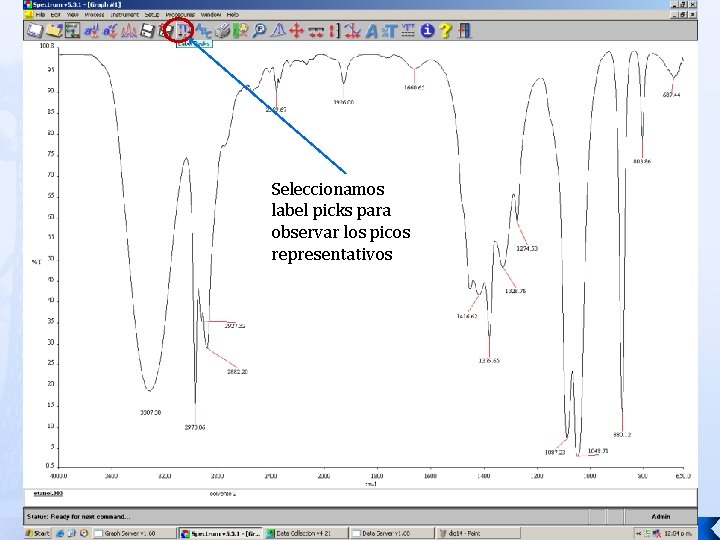Open the Instrument menu
This screenshot has height=540, width=720.
point(124,15)
